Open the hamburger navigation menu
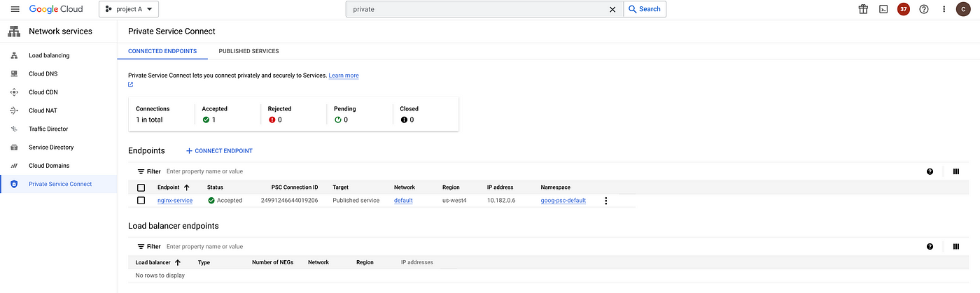Image resolution: width=980 pixels, height=293 pixels. tap(15, 9)
